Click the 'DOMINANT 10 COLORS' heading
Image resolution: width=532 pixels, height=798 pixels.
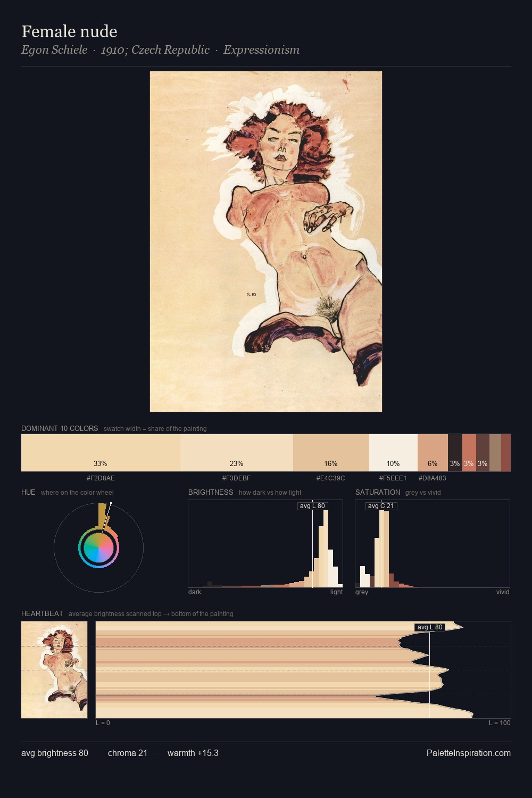coord(60,428)
